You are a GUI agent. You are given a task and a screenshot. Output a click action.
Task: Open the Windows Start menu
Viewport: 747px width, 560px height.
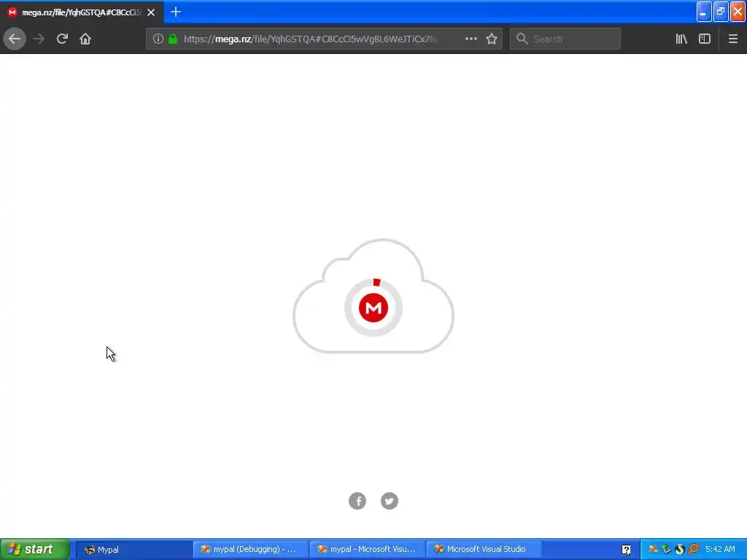(x=35, y=550)
